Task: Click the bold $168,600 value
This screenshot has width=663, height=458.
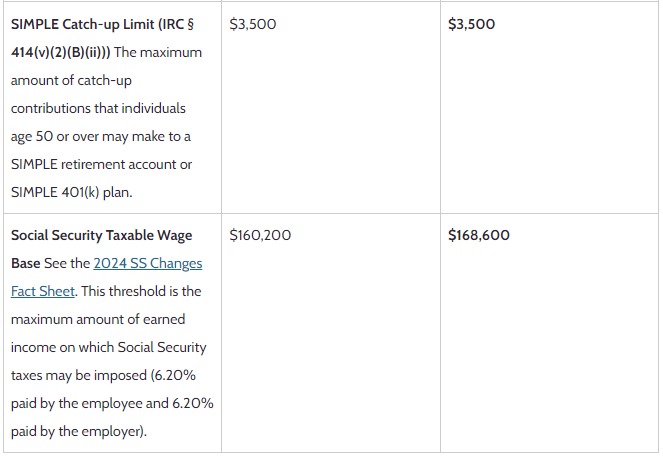Action: [x=479, y=236]
